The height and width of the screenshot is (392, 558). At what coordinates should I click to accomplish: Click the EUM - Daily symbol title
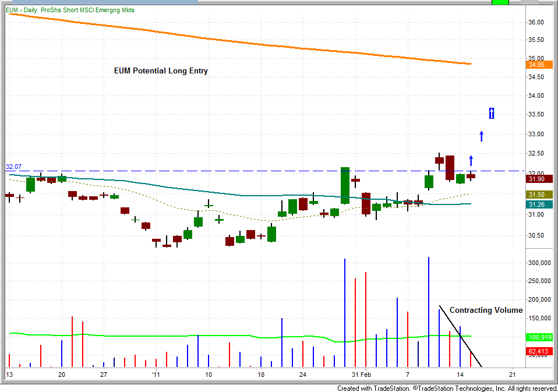(22, 10)
